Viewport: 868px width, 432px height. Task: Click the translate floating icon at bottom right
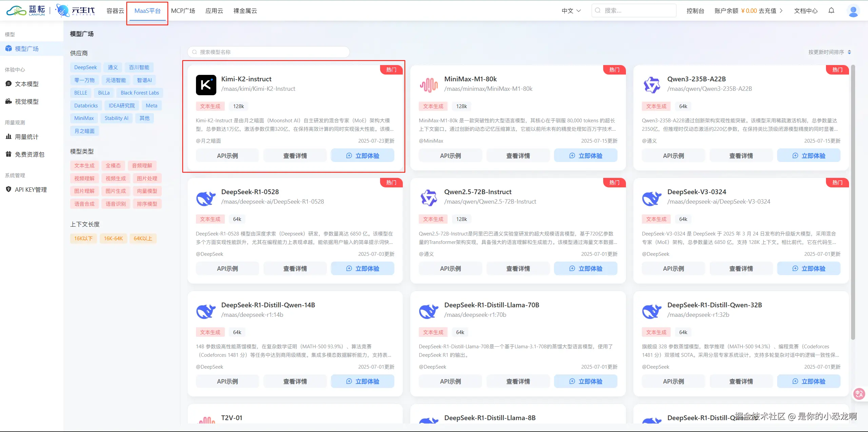[x=859, y=394]
